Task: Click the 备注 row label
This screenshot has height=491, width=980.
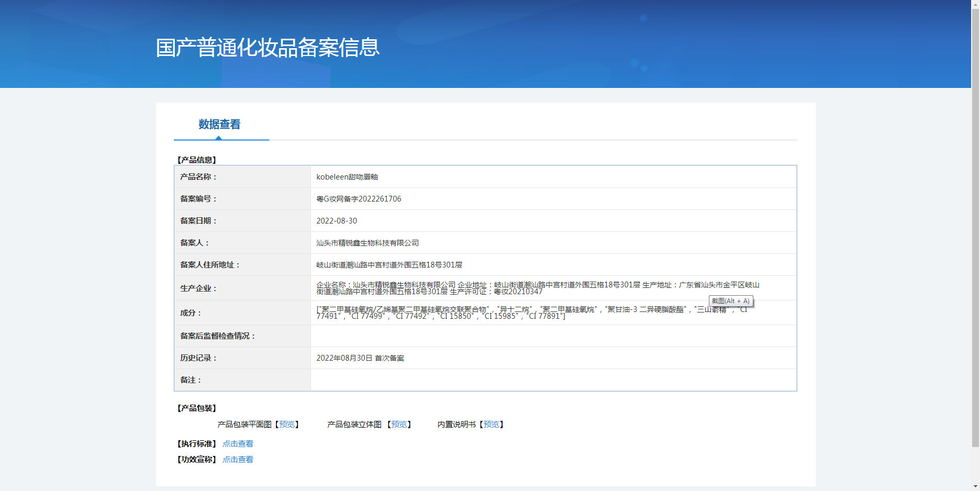Action: pos(191,380)
